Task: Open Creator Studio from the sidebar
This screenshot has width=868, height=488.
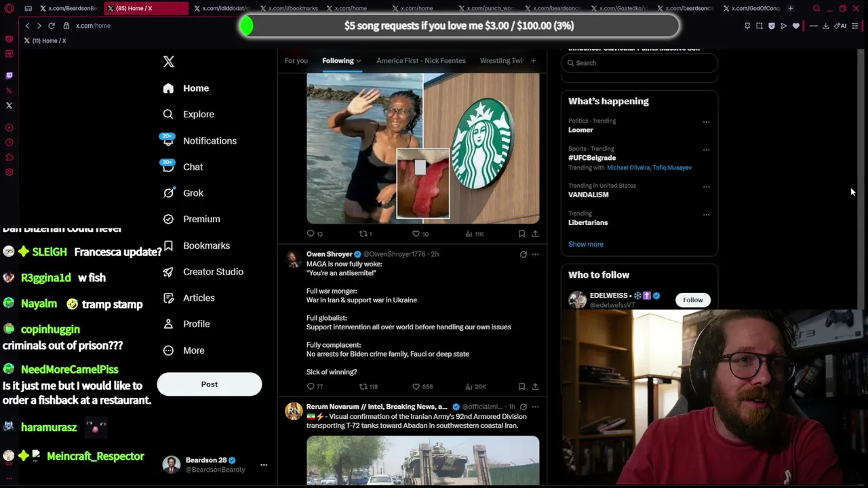Action: click(x=203, y=272)
